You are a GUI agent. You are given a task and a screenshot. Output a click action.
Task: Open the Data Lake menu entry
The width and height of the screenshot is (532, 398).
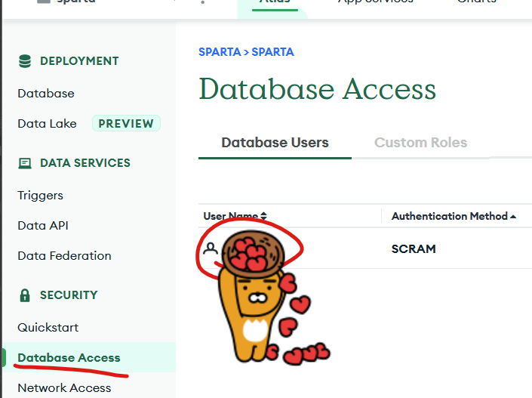47,124
